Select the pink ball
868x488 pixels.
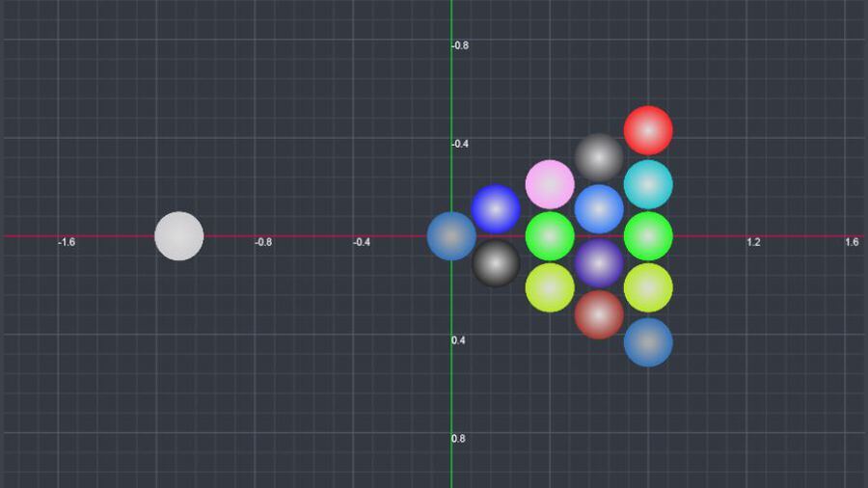[x=550, y=184]
